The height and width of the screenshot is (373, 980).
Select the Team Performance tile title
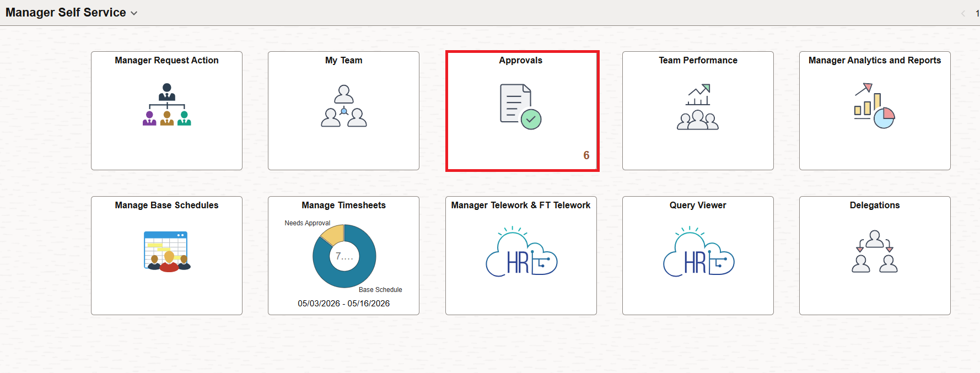point(698,61)
